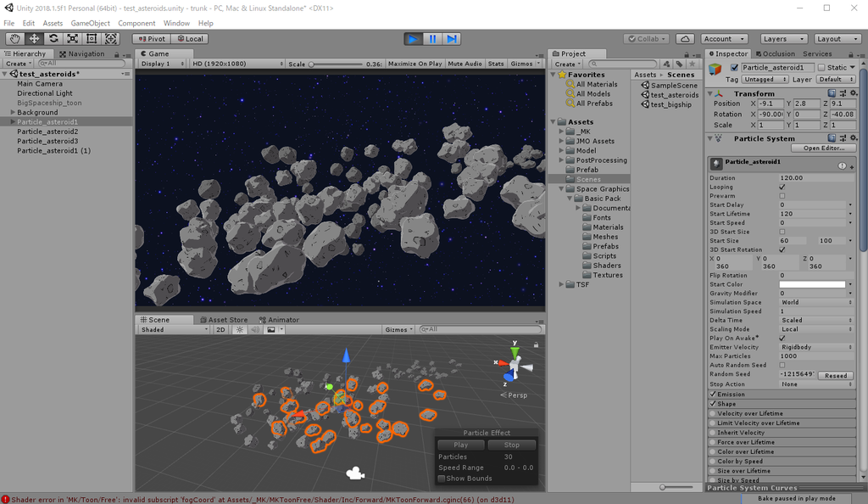Toggle the Static checkbox
Image resolution: width=868 pixels, height=504 pixels.
pyautogui.click(x=821, y=68)
